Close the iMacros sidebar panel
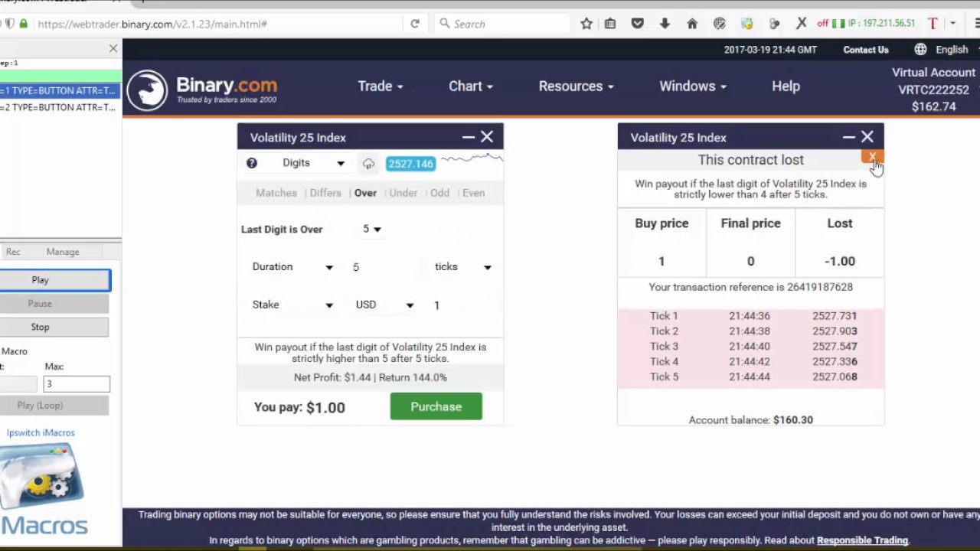 (113, 49)
